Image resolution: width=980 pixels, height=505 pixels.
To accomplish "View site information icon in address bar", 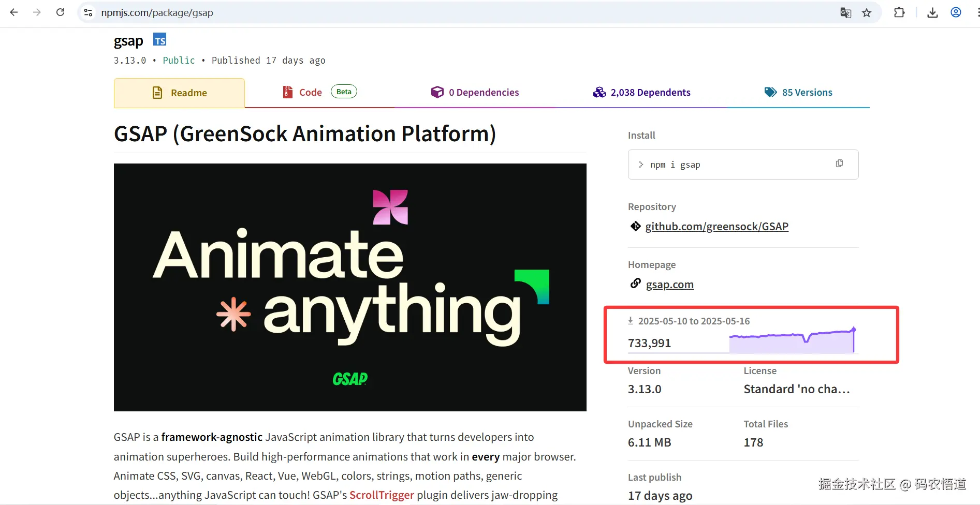I will (x=89, y=12).
